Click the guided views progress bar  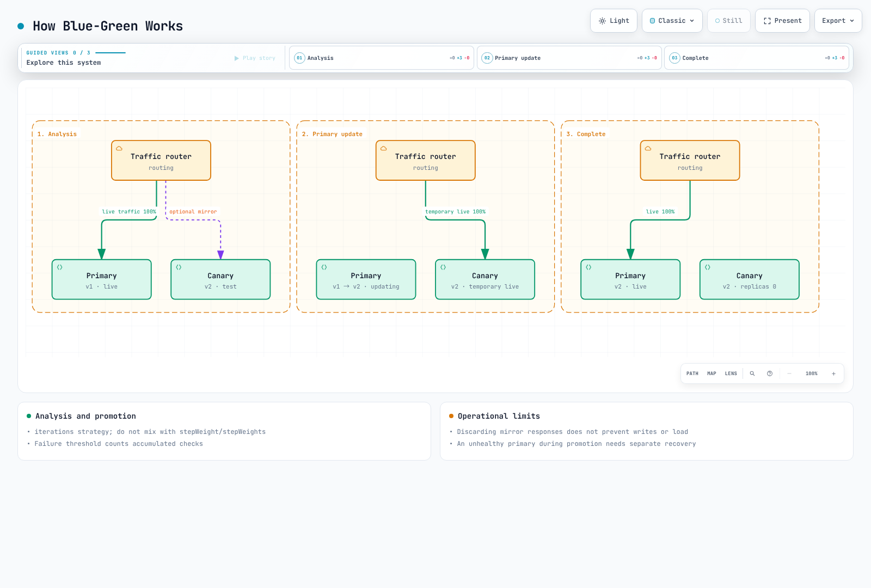click(x=111, y=53)
